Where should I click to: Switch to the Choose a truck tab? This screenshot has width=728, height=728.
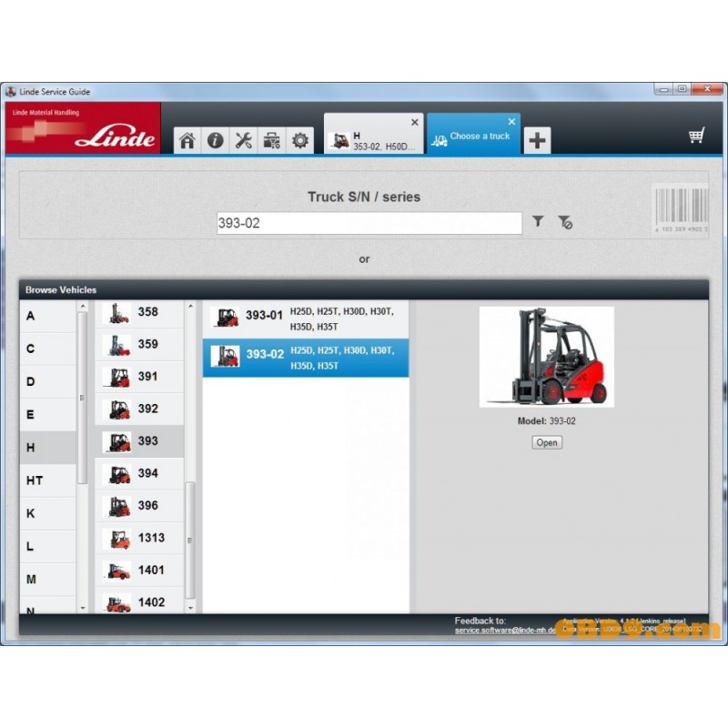tap(473, 134)
